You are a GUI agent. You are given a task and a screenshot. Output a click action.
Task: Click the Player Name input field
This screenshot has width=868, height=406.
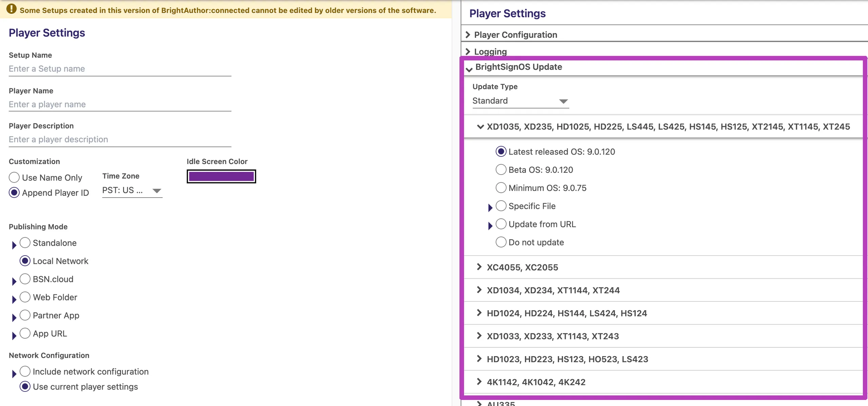120,104
